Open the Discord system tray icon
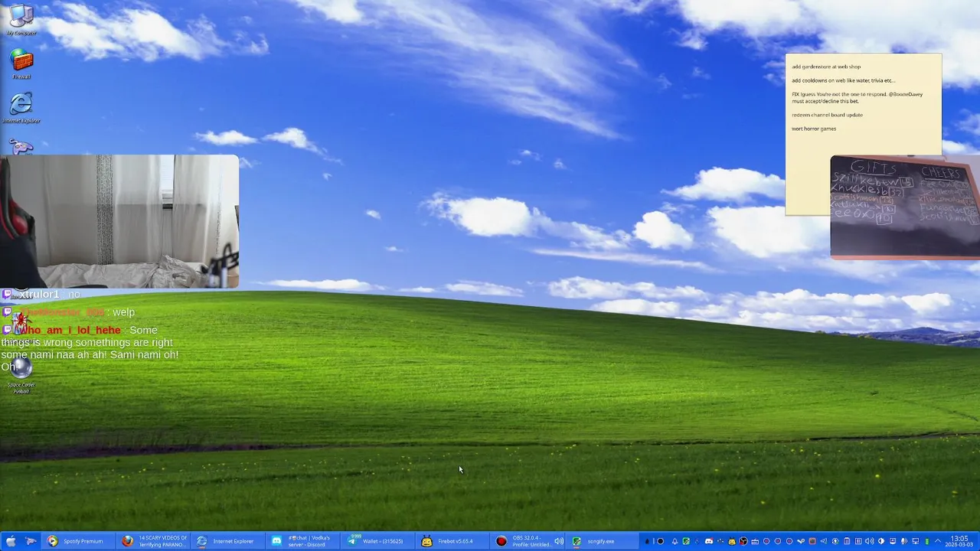 [x=709, y=541]
